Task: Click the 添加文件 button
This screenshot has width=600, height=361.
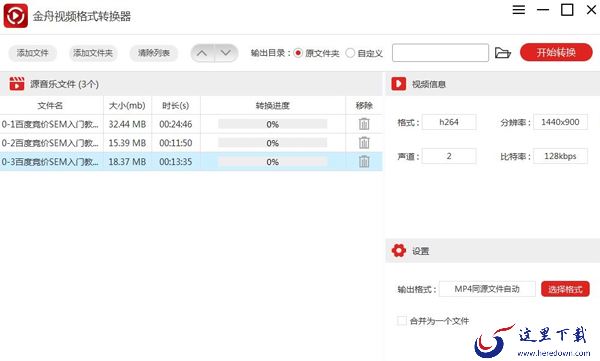Action: (33, 53)
